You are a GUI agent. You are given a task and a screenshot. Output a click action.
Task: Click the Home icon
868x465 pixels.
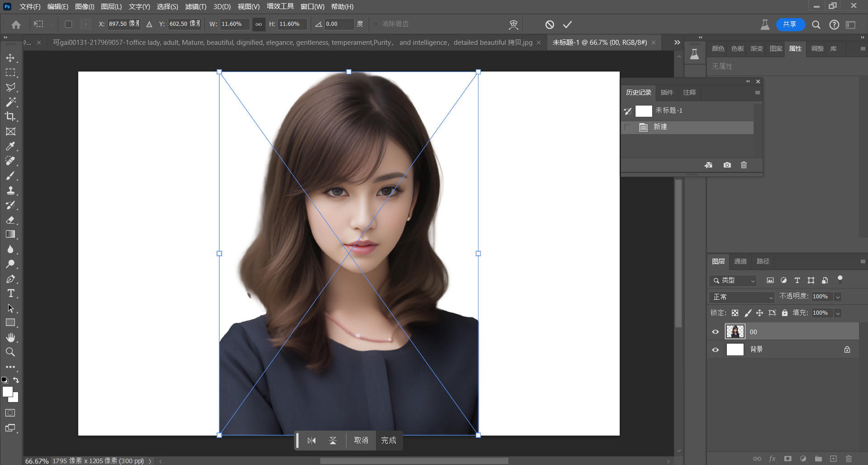coord(16,24)
